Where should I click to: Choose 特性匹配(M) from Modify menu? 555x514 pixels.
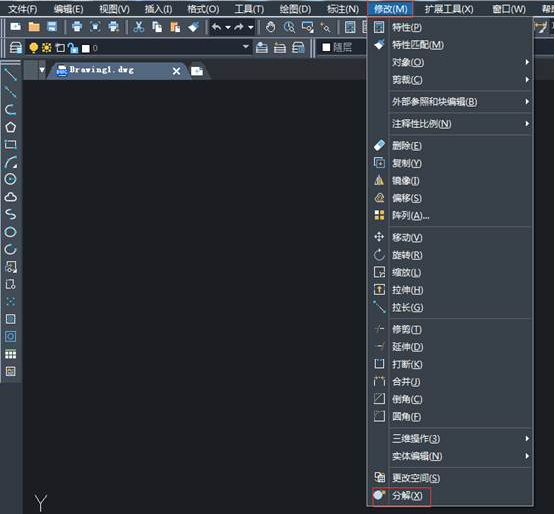[x=450, y=45]
